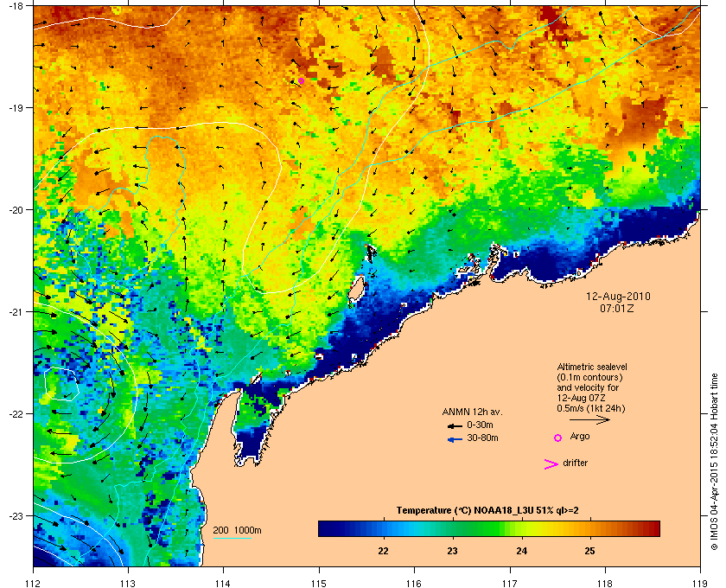Click the '30-80m' depth label
Viewport: 726px width, 588px height.
(x=482, y=438)
